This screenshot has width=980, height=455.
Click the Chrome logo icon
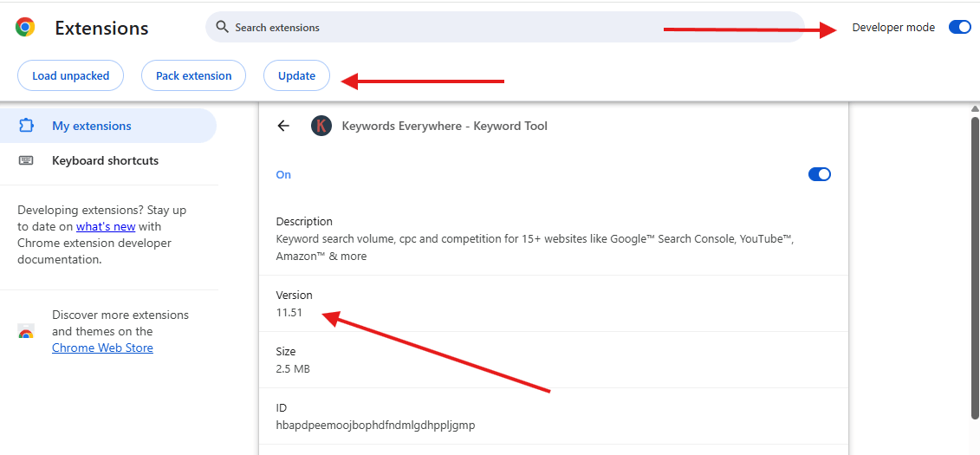point(25,27)
